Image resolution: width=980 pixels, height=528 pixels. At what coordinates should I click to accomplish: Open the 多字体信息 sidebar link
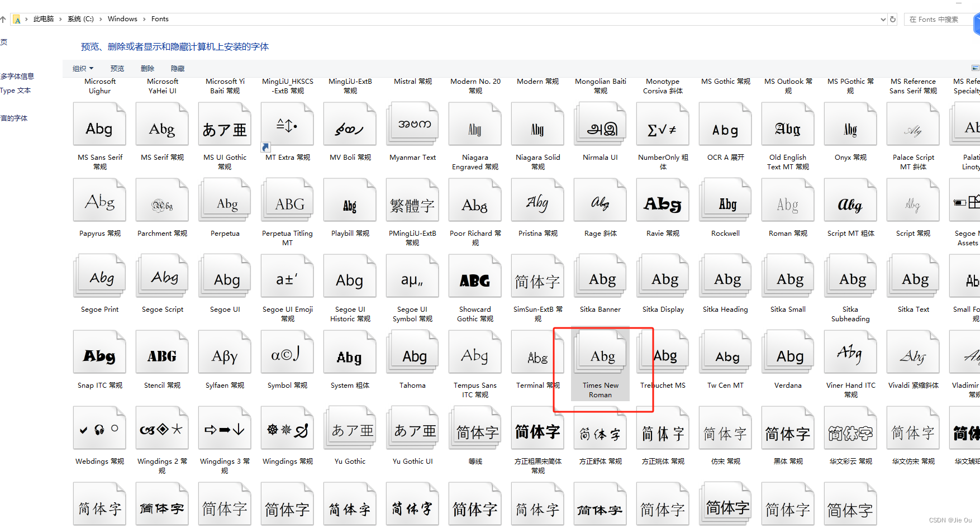click(17, 76)
